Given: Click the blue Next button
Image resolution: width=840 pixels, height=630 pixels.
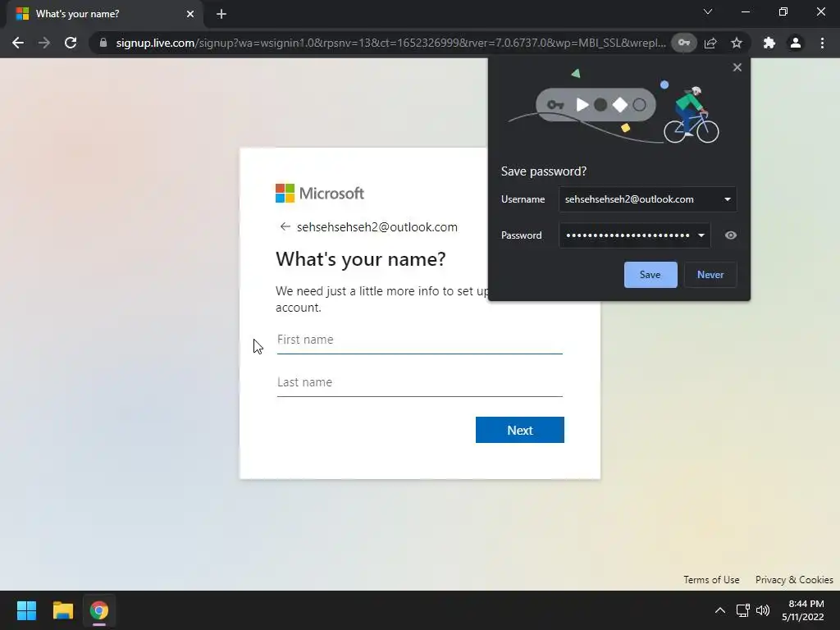Looking at the screenshot, I should (x=519, y=430).
